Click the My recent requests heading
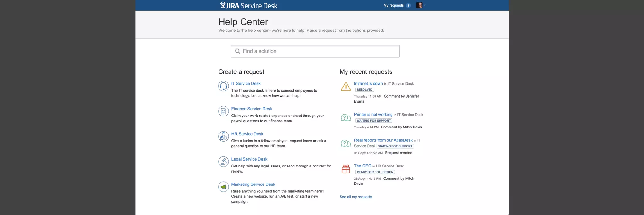 [366, 72]
